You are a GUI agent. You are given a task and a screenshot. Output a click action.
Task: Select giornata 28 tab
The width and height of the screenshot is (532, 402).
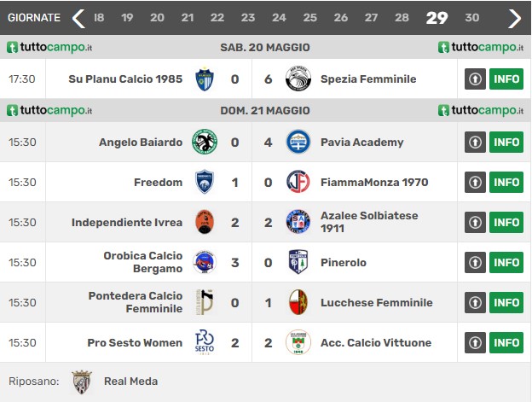pyautogui.click(x=402, y=18)
